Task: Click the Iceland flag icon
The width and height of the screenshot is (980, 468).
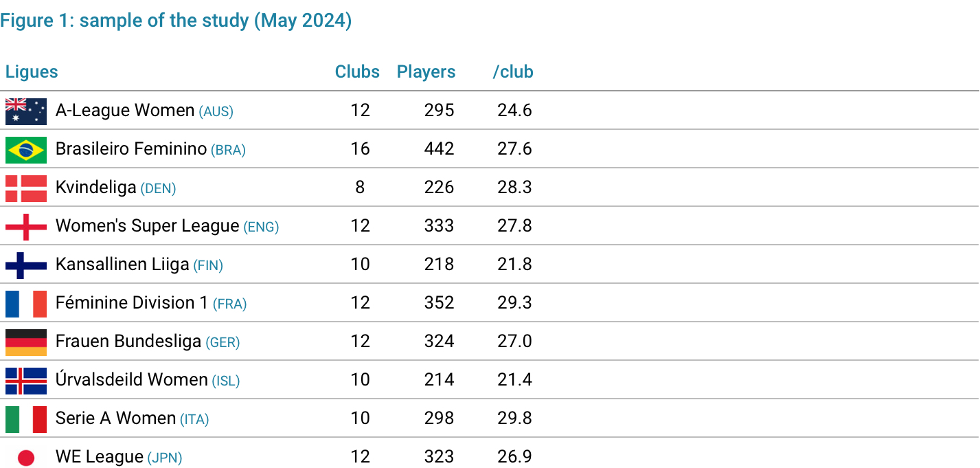Action: pyautogui.click(x=26, y=381)
